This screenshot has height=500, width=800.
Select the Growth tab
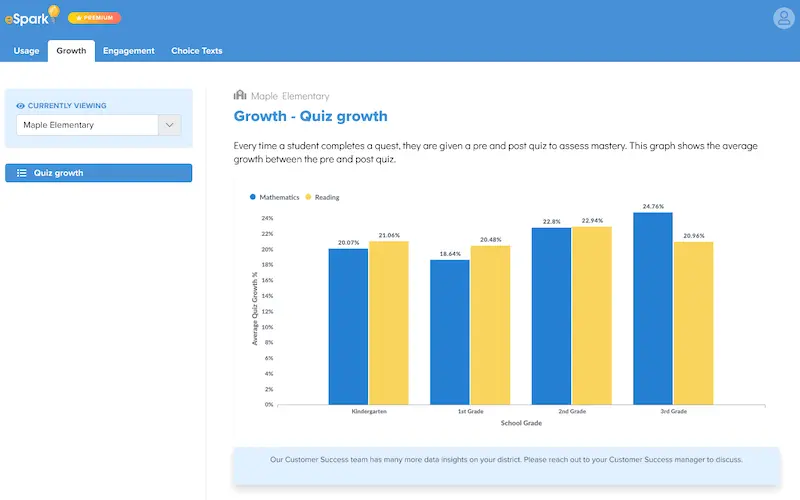click(x=71, y=51)
